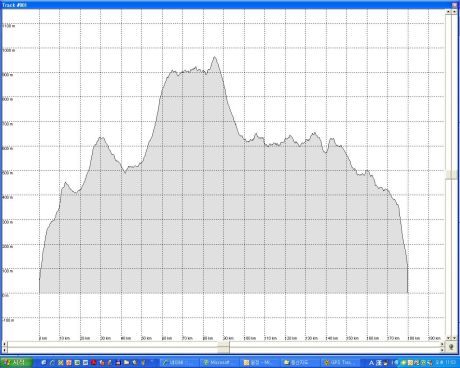Screen dimensions: 460x368
Task: Click the horizontal zoom slider thumb
Action: (x=224, y=347)
